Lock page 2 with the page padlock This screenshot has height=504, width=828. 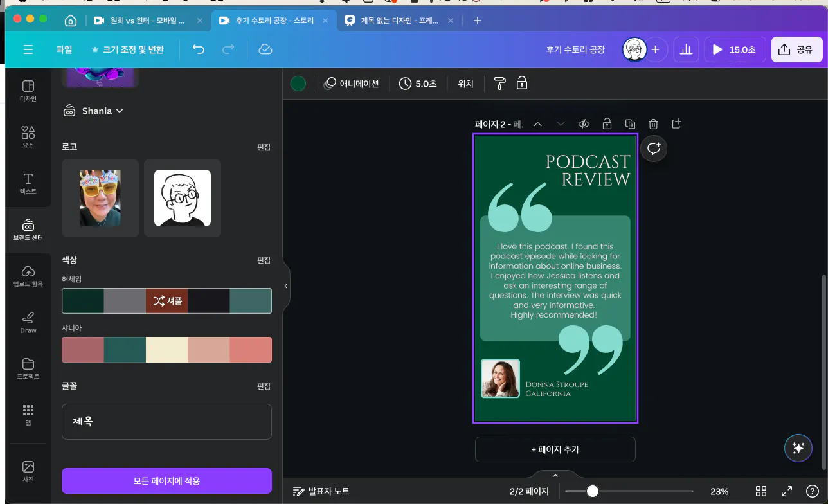tap(607, 124)
